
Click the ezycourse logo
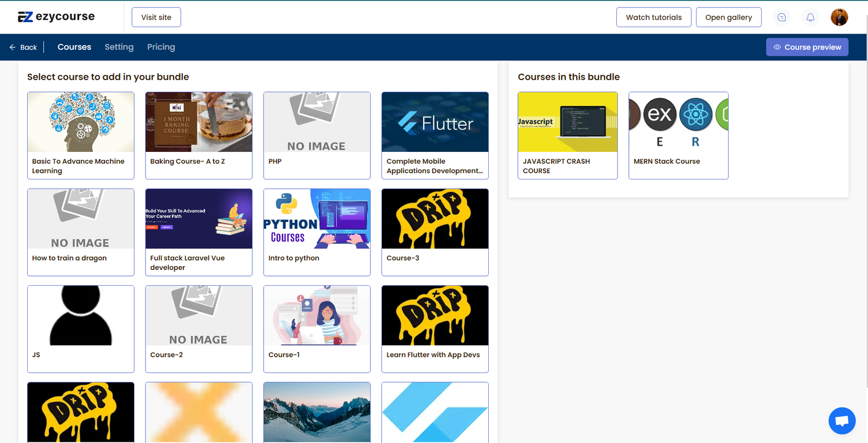56,17
